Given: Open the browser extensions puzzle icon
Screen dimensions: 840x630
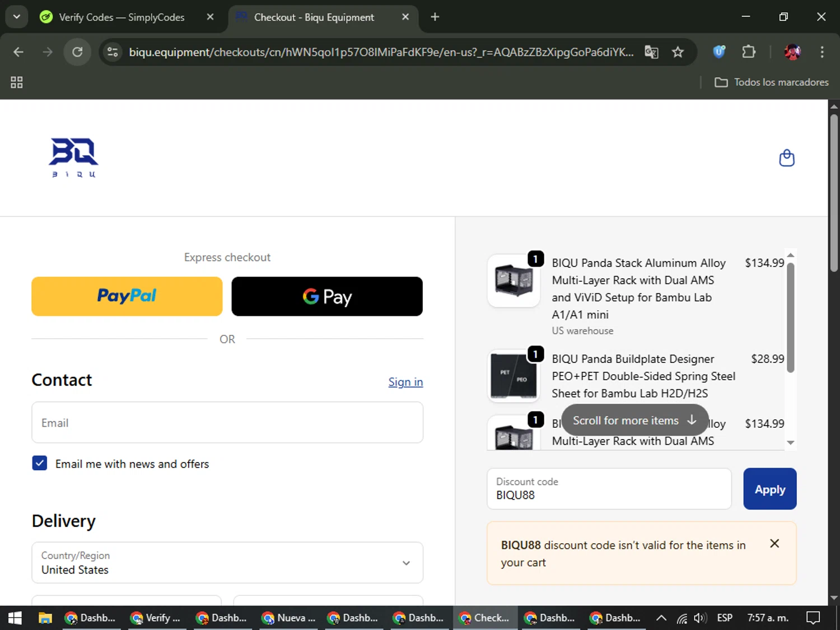Looking at the screenshot, I should pyautogui.click(x=749, y=52).
